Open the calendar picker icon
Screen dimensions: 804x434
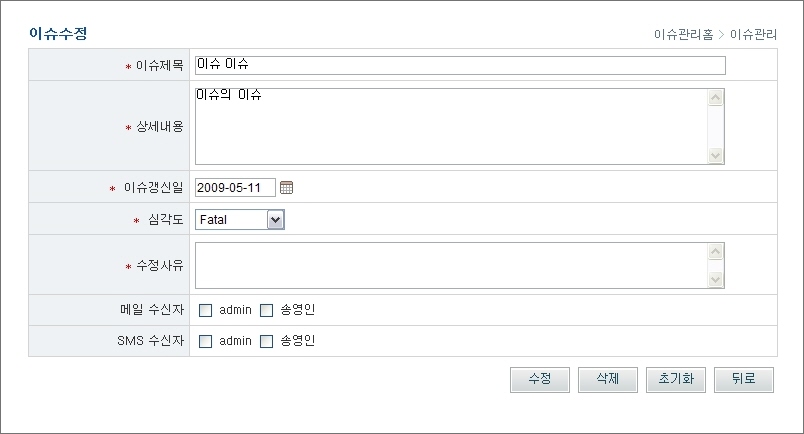click(x=287, y=187)
